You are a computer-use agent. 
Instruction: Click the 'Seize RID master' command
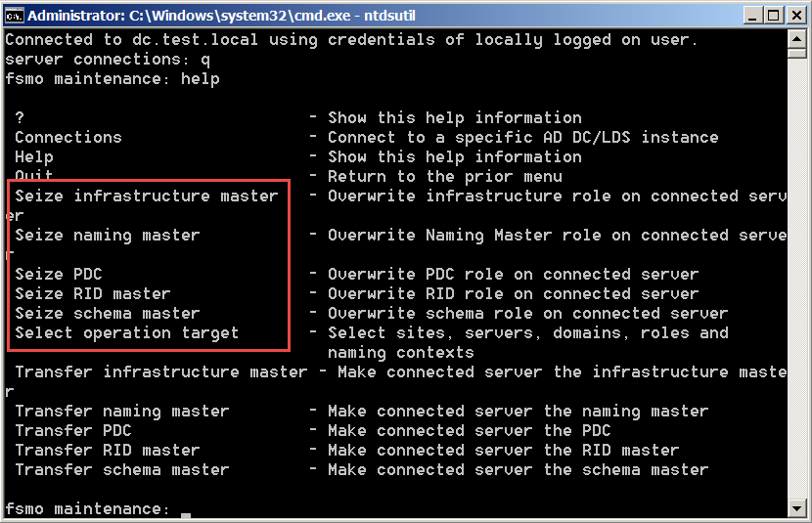point(93,294)
